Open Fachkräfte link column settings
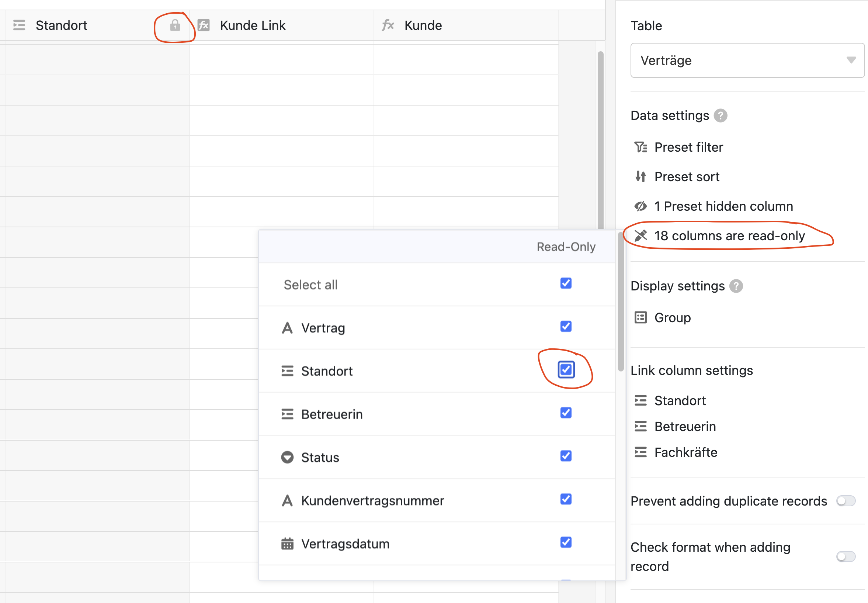 point(685,452)
